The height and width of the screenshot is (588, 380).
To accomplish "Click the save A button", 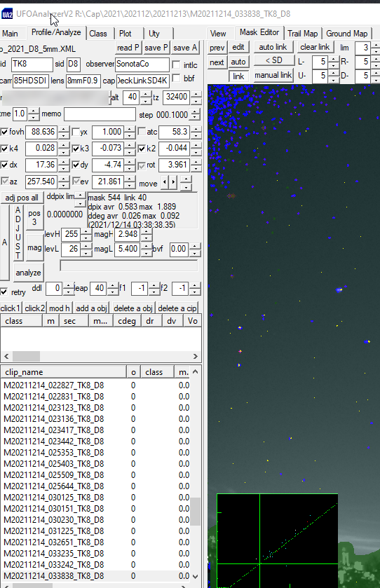I will 185,48.
